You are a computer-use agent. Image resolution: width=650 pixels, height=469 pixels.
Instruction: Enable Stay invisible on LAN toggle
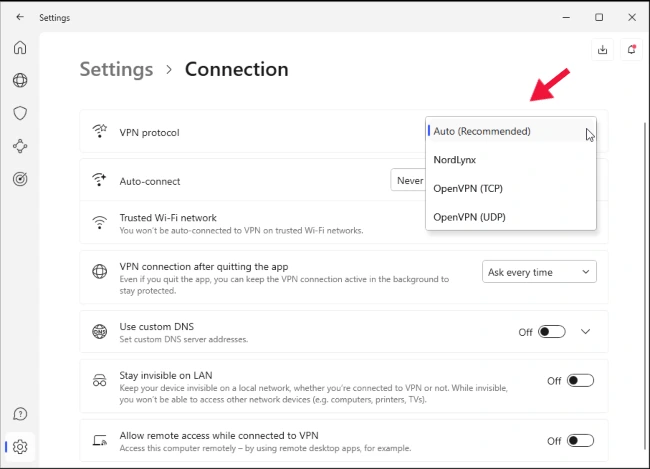point(580,381)
